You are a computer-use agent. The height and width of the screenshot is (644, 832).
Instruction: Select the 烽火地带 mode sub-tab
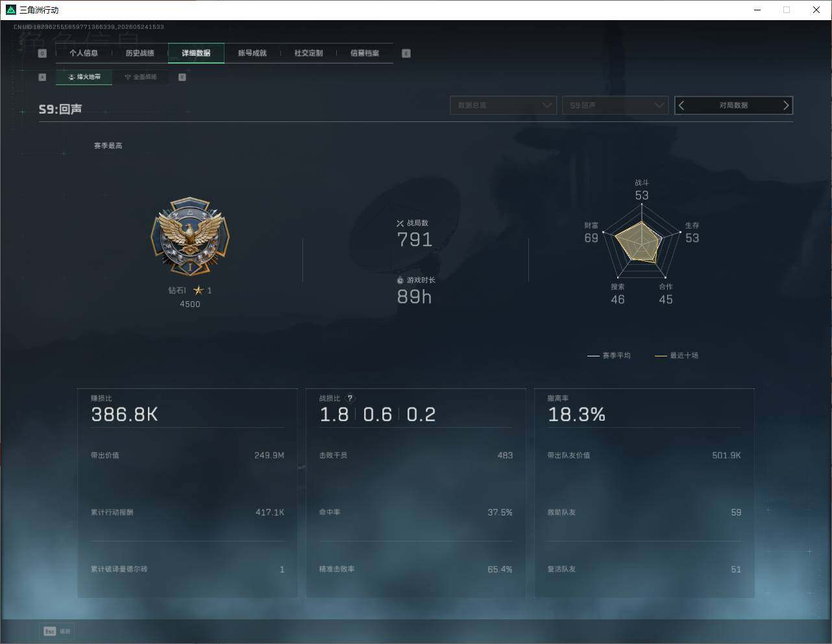[84, 77]
